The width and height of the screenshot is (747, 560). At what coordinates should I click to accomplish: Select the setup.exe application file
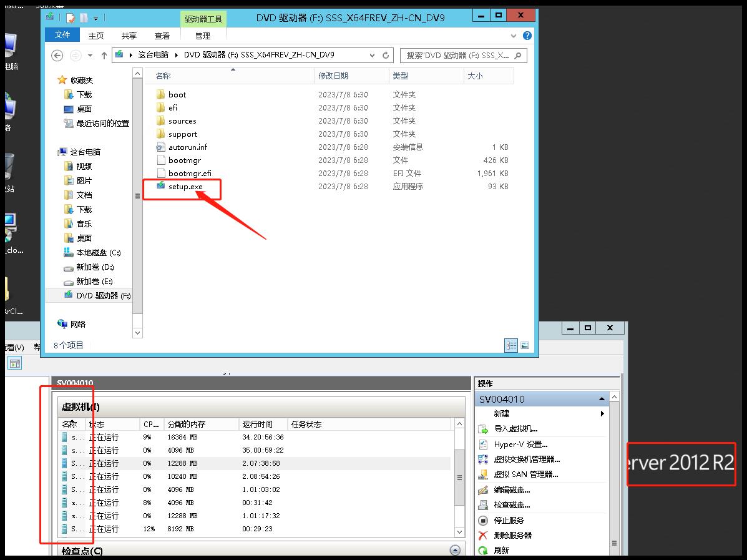[x=185, y=186]
